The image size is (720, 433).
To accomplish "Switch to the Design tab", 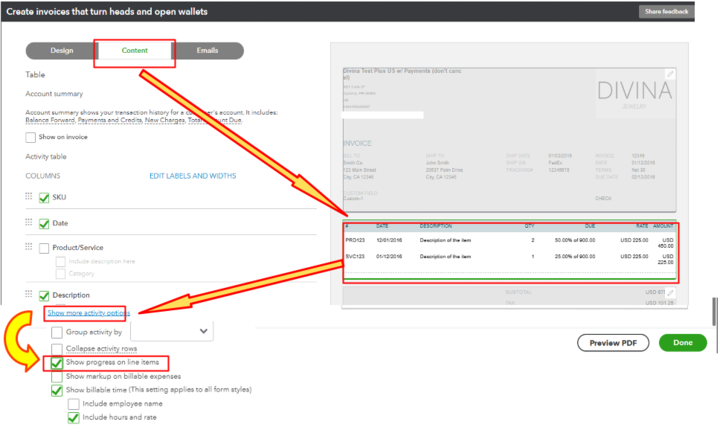I will pos(62,51).
